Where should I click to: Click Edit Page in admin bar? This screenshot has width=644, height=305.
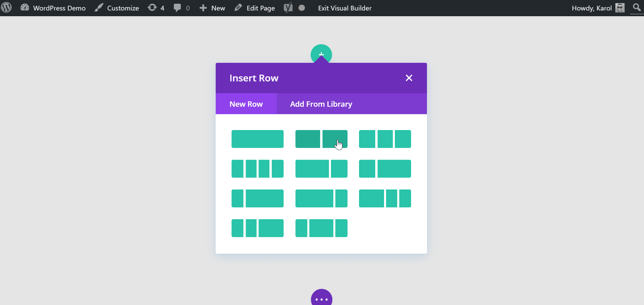click(x=255, y=8)
